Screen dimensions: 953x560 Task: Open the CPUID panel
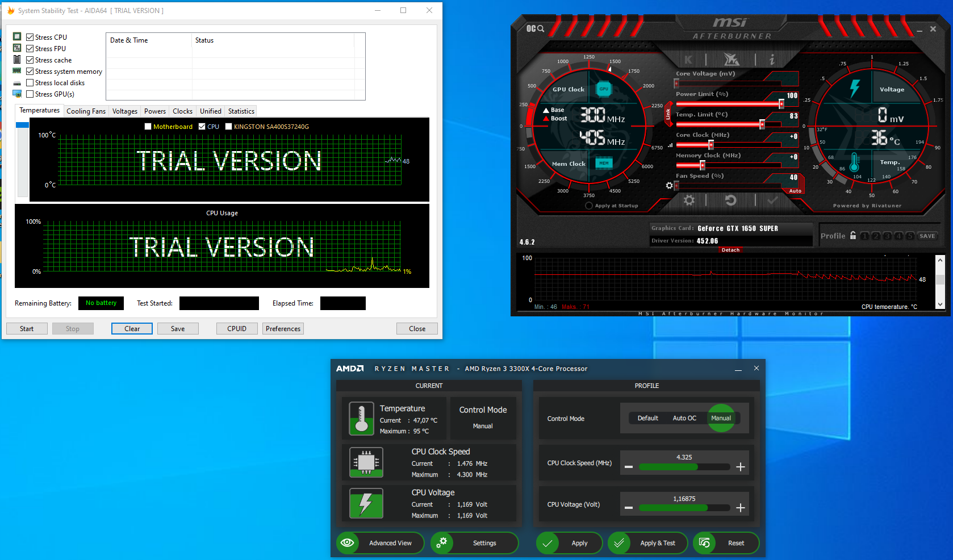pyautogui.click(x=237, y=329)
